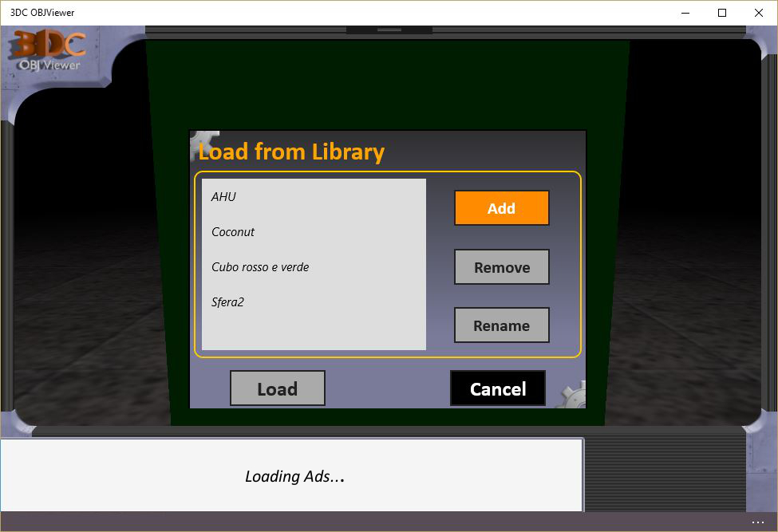The image size is (778, 532).
Task: Open the ellipsis more options menu
Action: (757, 522)
